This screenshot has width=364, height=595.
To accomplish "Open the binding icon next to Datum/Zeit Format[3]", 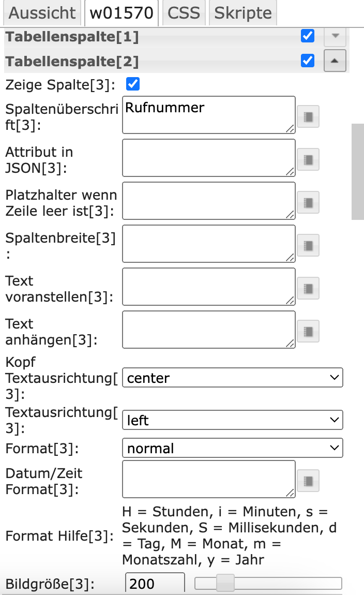I will pyautogui.click(x=308, y=481).
